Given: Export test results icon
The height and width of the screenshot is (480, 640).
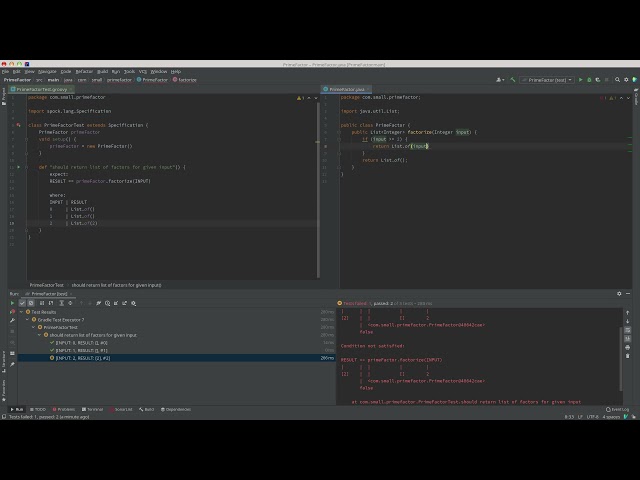Looking at the screenshot, I should click(124, 303).
